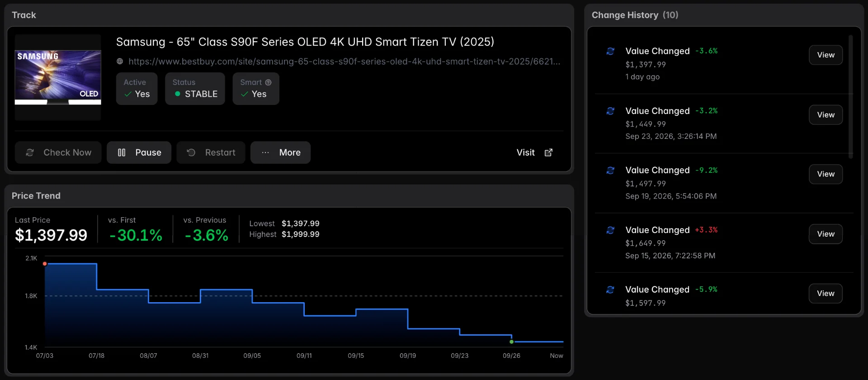Click refresh icon on -5.9% change entry

click(x=610, y=290)
